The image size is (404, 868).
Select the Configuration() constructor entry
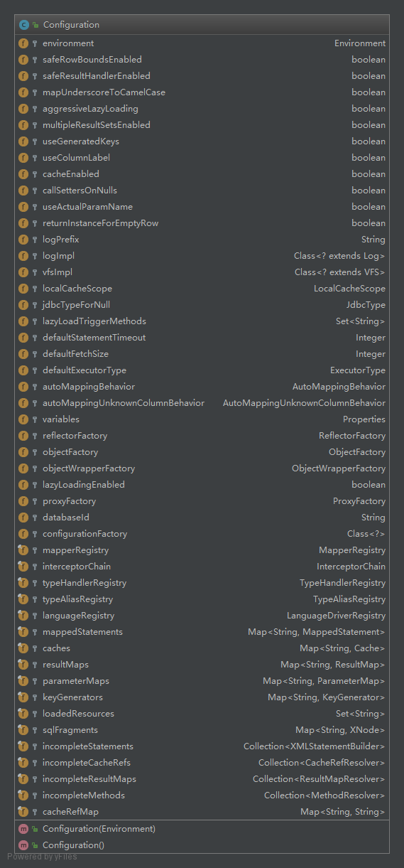pos(202,845)
